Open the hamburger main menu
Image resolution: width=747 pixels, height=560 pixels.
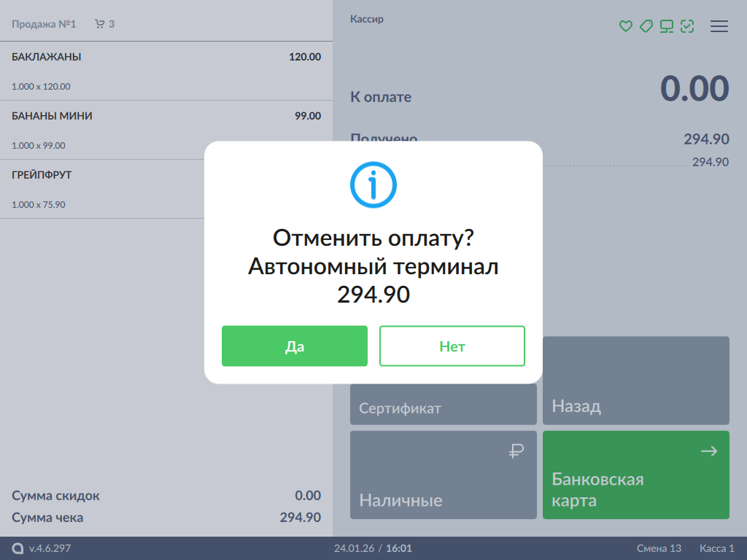click(x=719, y=26)
